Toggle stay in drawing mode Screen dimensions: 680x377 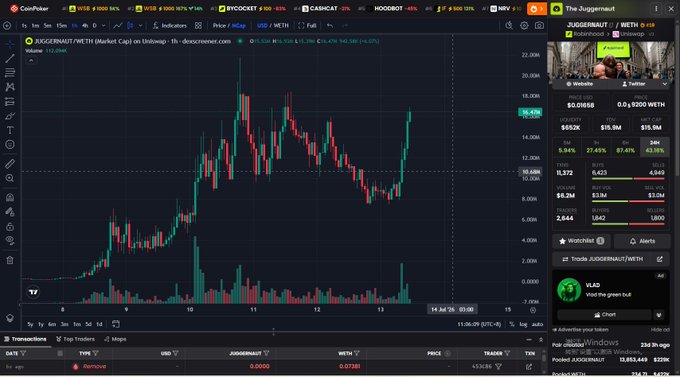[10, 212]
